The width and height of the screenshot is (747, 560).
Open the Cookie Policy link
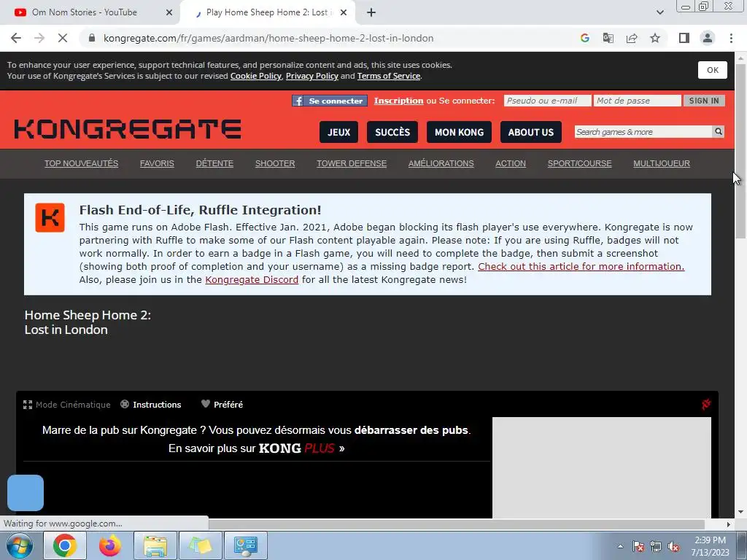point(256,76)
